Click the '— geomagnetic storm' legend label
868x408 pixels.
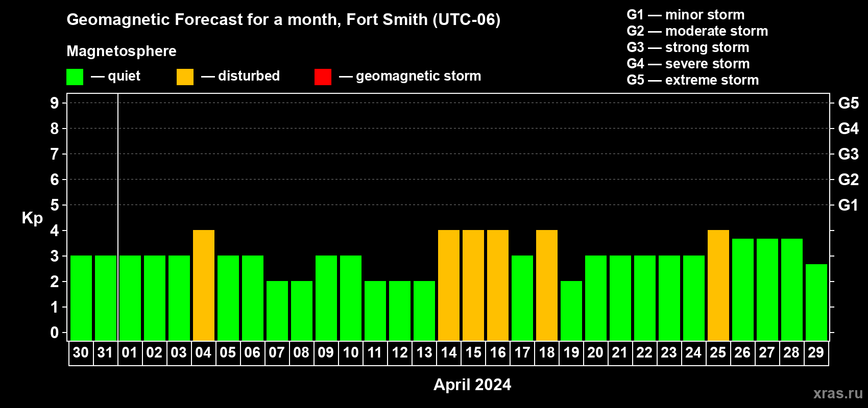410,76
